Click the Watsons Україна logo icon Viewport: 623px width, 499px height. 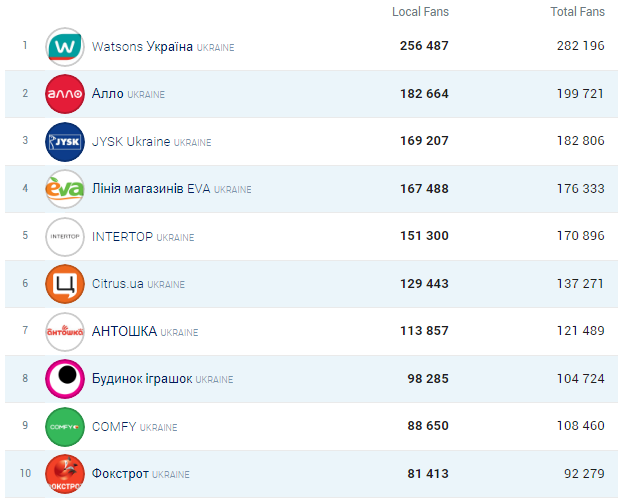[x=65, y=47]
